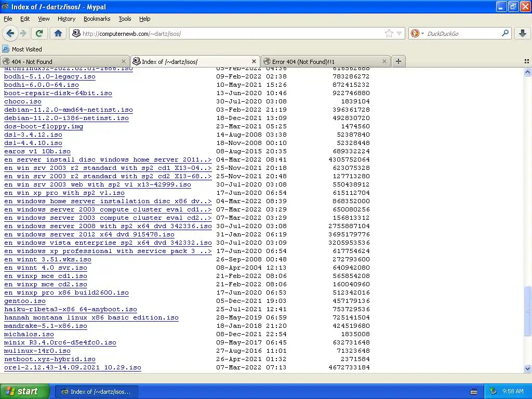
Task: Download mulinux-14r0.iso
Action: coord(37,351)
